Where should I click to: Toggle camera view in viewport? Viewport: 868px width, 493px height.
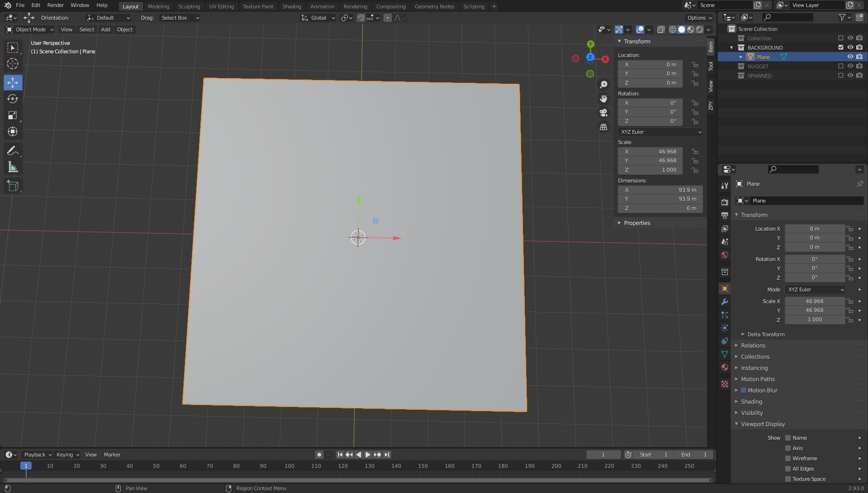click(x=603, y=113)
